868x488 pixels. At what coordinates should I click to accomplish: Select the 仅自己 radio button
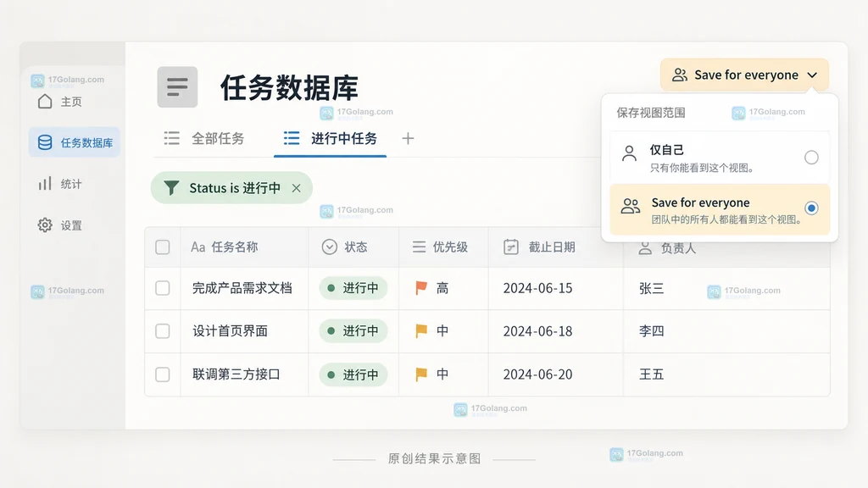click(x=811, y=158)
